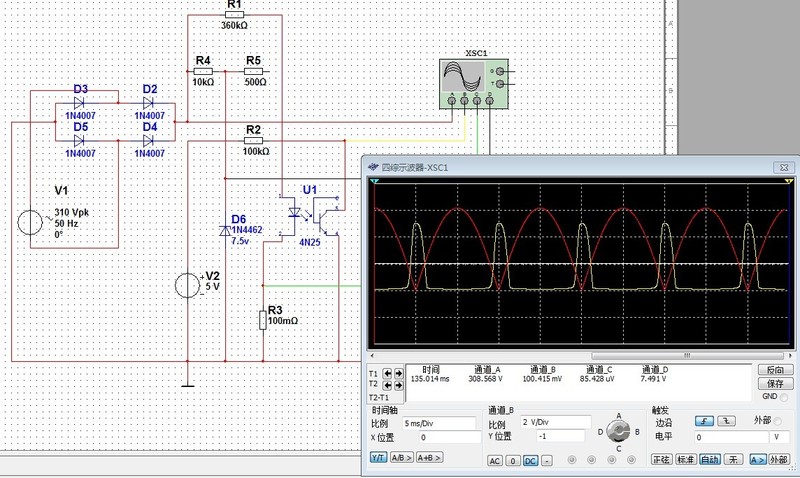Screen dimensions: 800x478
Task: Click the rising edge trigger button
Action: (705, 423)
